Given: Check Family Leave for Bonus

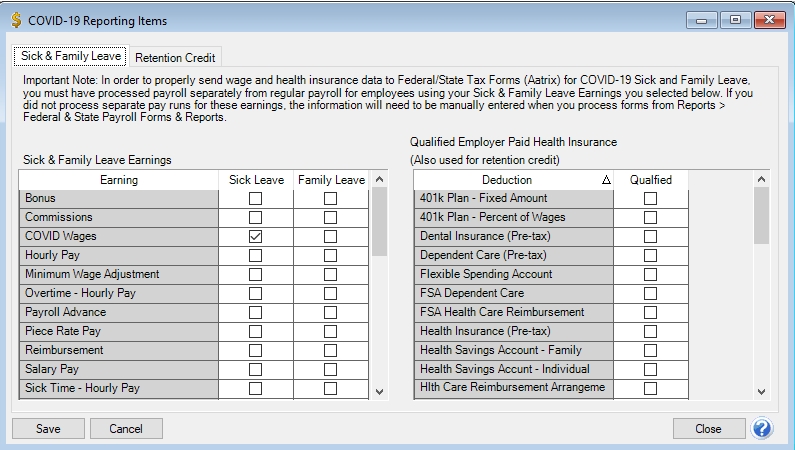Looking at the screenshot, I should pos(331,199).
